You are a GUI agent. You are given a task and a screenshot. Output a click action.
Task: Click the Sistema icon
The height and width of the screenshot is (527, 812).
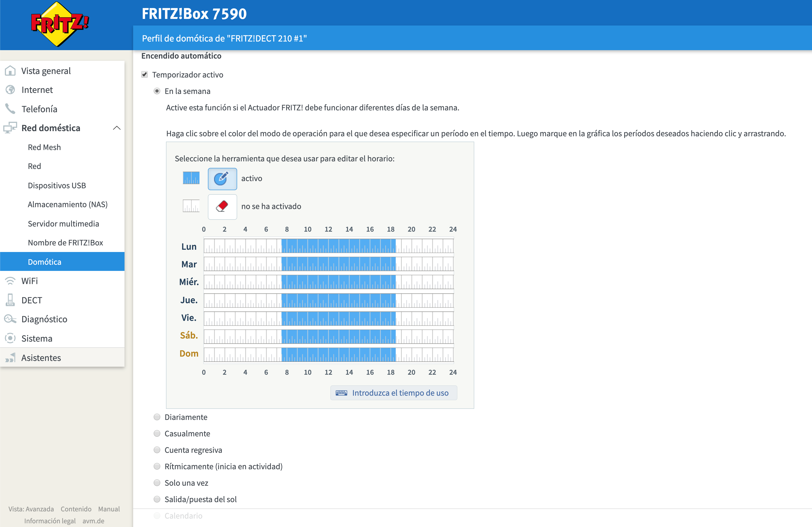10,338
